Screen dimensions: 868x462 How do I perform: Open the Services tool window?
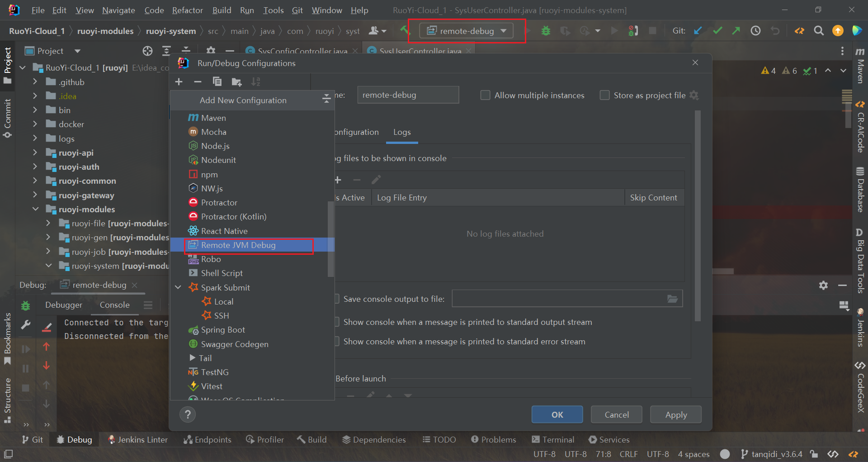click(x=609, y=439)
